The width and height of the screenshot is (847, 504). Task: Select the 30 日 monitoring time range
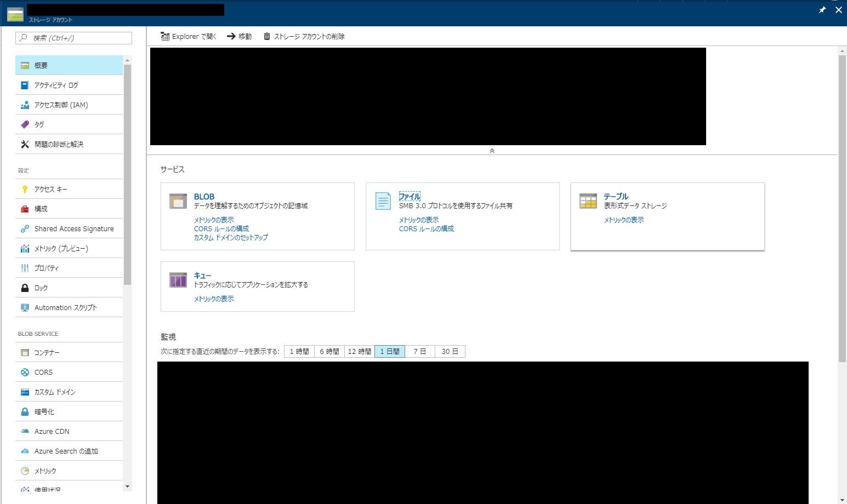[x=449, y=351]
